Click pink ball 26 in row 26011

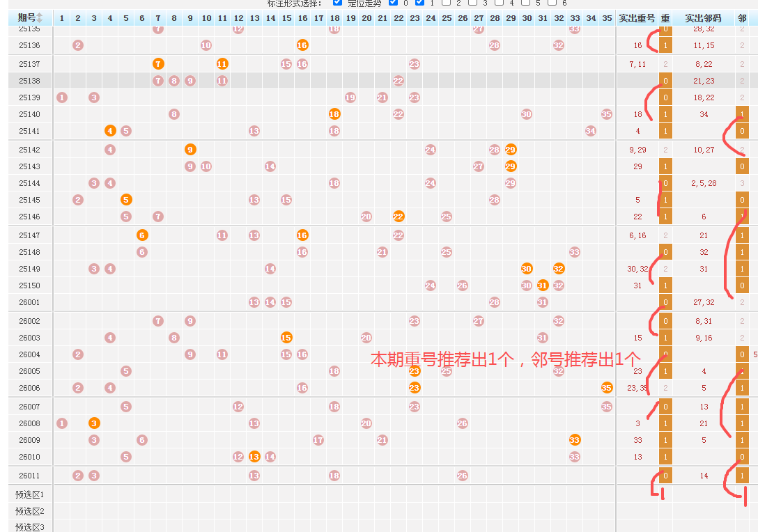(x=463, y=476)
